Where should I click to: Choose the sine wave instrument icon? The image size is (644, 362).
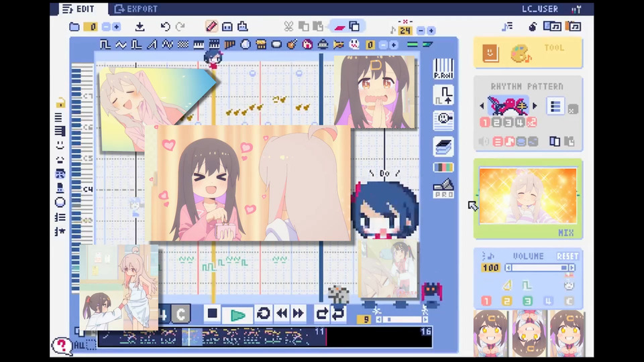point(121,44)
